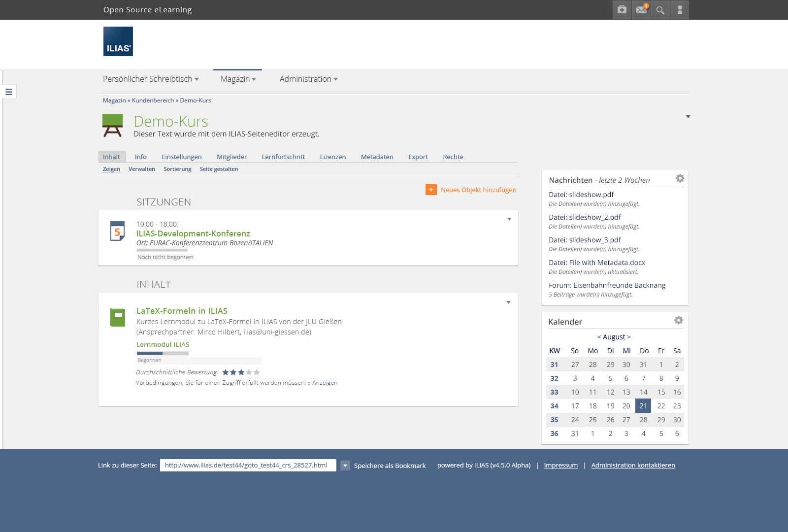
Task: Click the page permalink URL field
Action: click(x=248, y=465)
